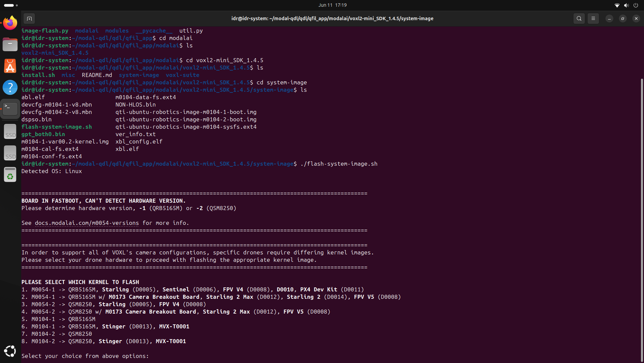Click the 'Detected OS: Linux' line
This screenshot has height=363, width=644.
pyautogui.click(x=51, y=171)
